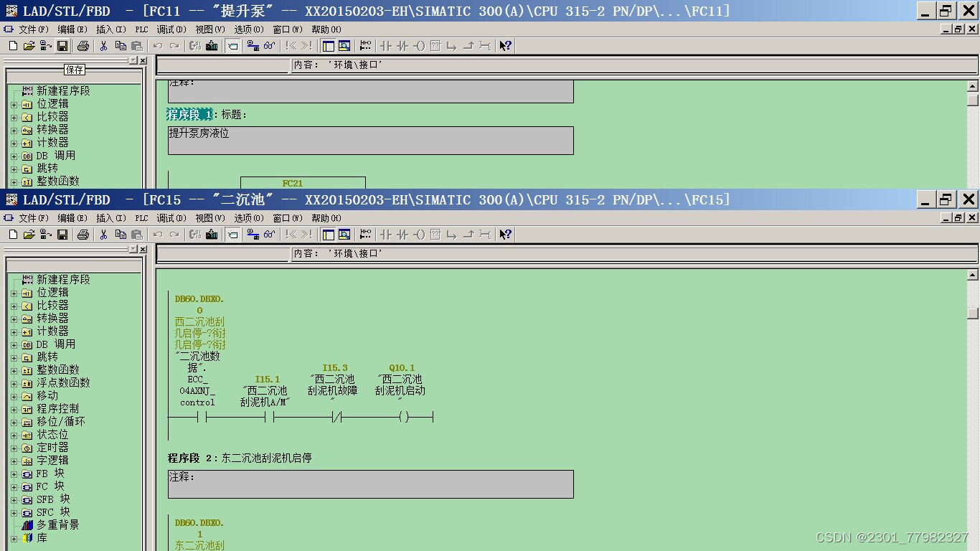Image resolution: width=980 pixels, height=551 pixels.
Task: Click Download to PLC icon in FC15 window
Action: click(x=212, y=235)
